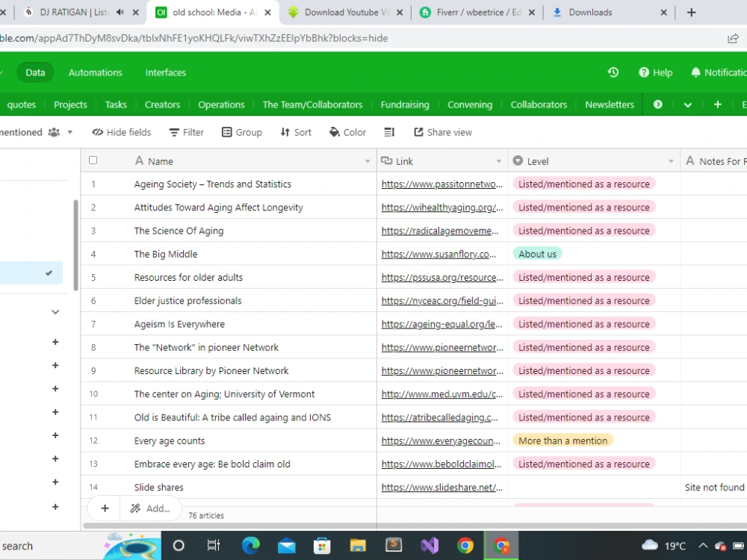Collapse the sidebar section chevron
The width and height of the screenshot is (747, 560).
(55, 312)
